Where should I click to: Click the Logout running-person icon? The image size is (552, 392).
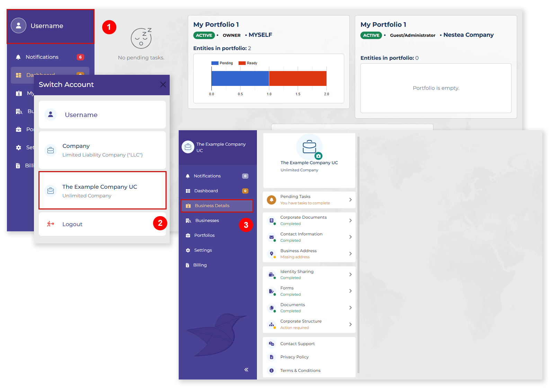tap(51, 224)
